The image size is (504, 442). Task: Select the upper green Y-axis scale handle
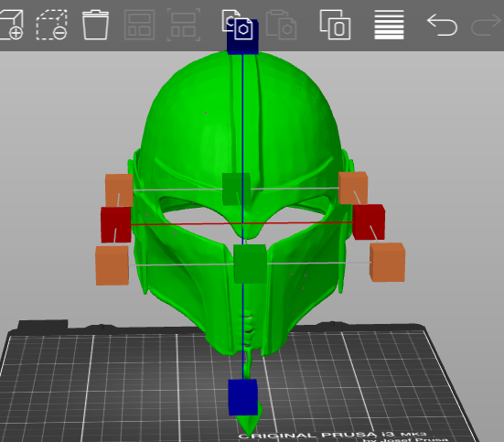pyautogui.click(x=236, y=189)
